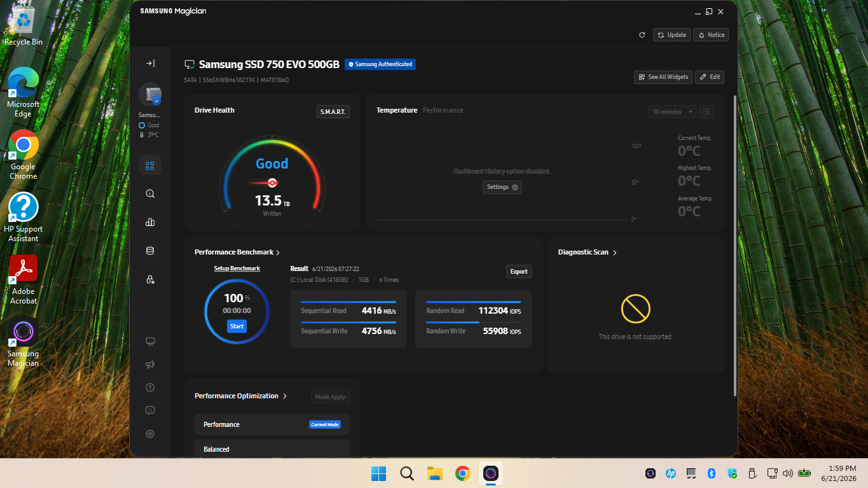Click the speaker volume icon in system tray
The image size is (868, 488).
tap(788, 473)
